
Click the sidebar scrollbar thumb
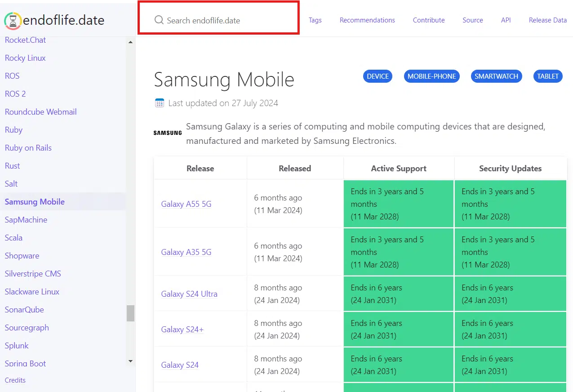(x=131, y=313)
